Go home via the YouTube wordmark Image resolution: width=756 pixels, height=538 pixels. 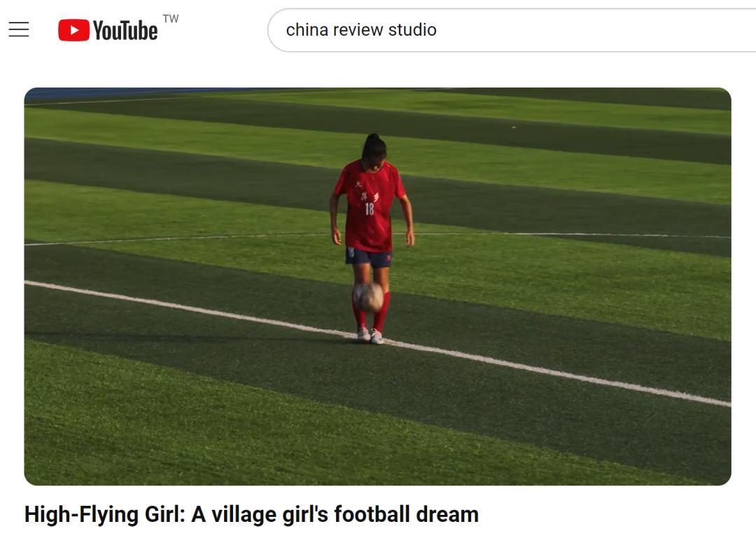tap(125, 30)
